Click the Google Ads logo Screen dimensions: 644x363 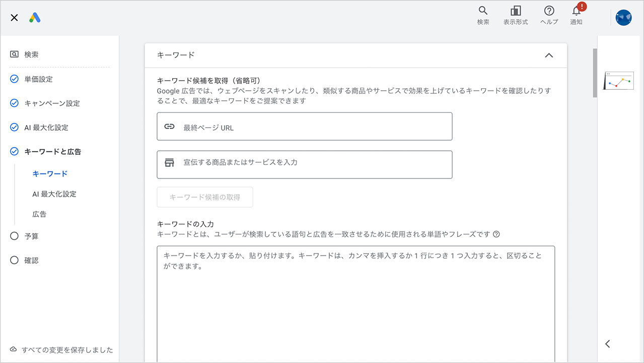pos(34,17)
